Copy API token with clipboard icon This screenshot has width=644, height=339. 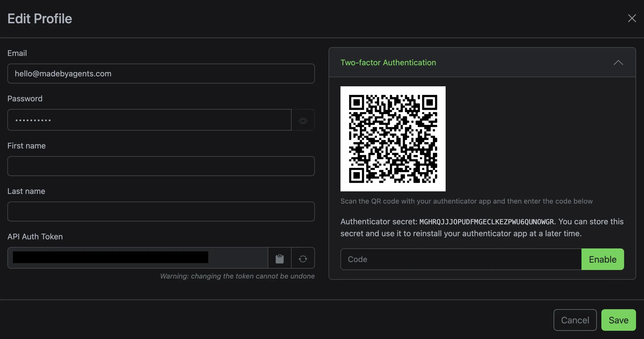coord(280,258)
